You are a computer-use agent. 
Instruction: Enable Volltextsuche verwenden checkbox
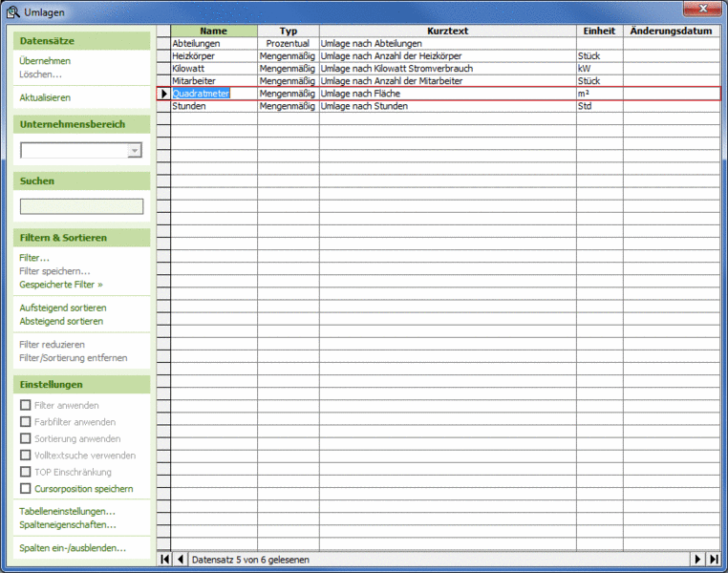[x=26, y=456]
